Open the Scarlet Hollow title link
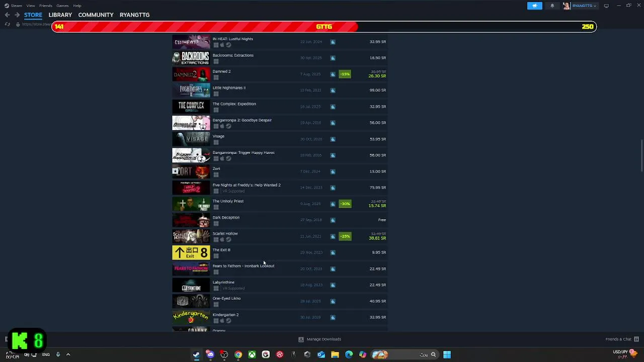Image resolution: width=644 pixels, height=362 pixels. coord(225,233)
